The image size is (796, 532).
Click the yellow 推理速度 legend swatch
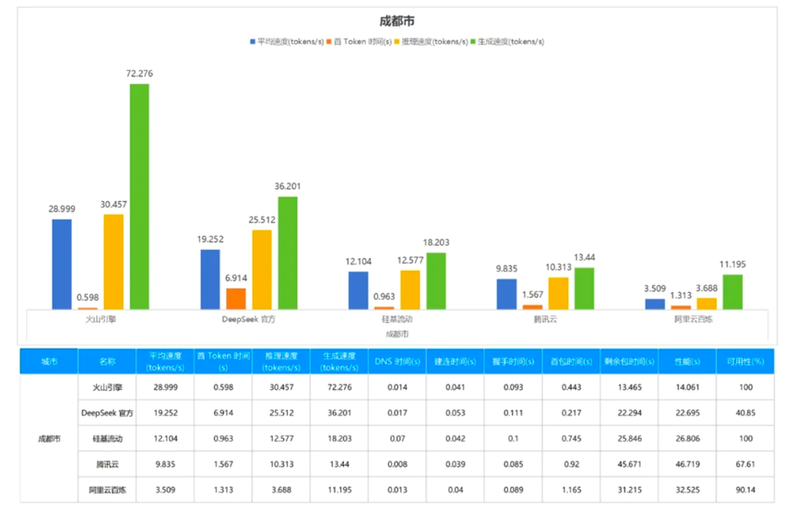(397, 41)
